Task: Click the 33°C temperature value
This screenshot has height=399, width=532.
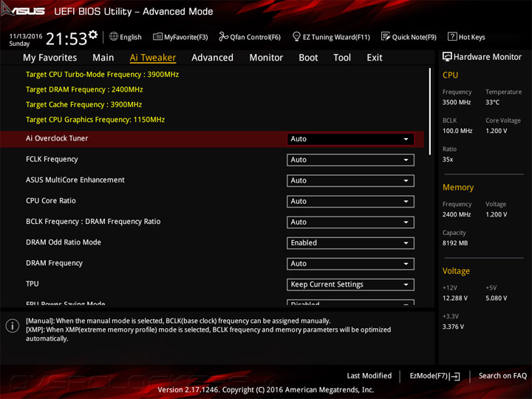Action: tap(492, 102)
